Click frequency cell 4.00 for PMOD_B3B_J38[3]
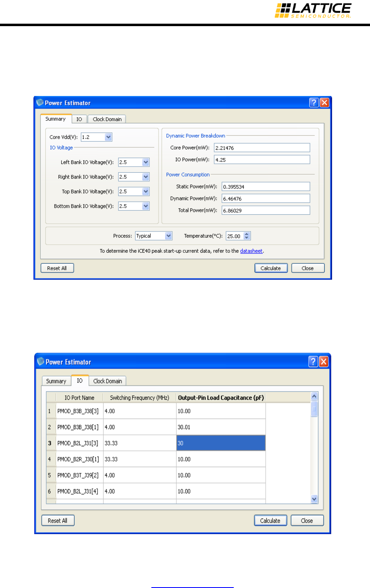 point(140,411)
